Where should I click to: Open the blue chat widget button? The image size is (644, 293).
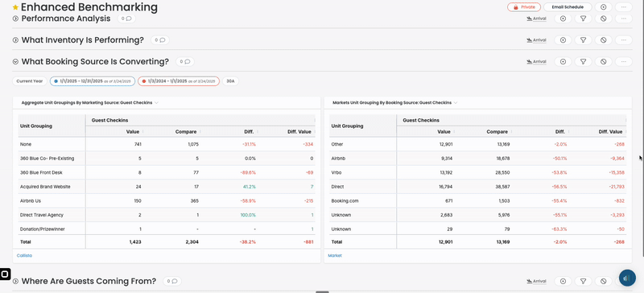[627, 279]
